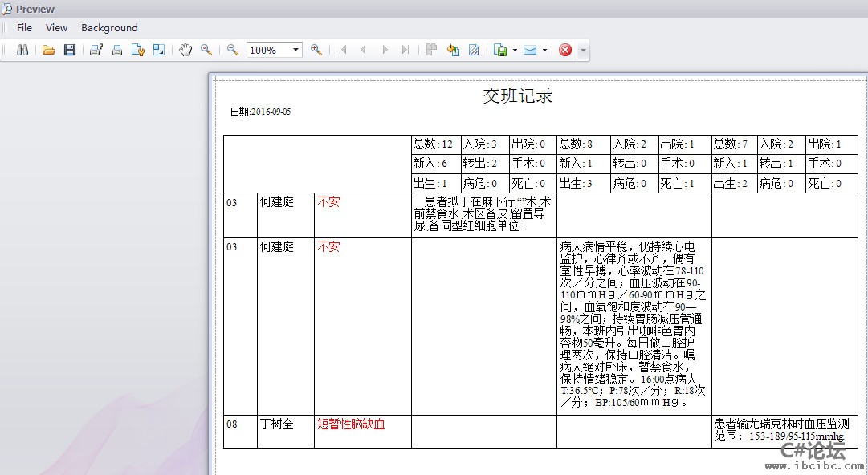Image resolution: width=868 pixels, height=475 pixels.
Task: Click the Send via E-Mail envelope icon
Action: [x=530, y=50]
